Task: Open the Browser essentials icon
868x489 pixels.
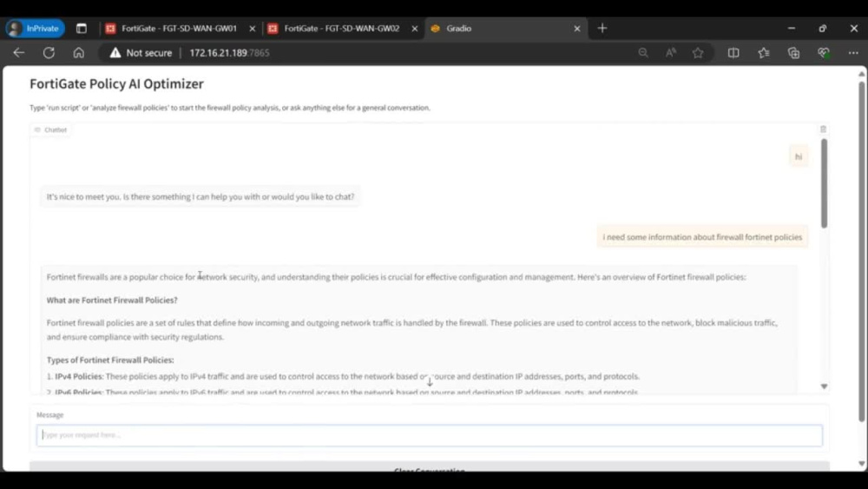Action: 824,53
